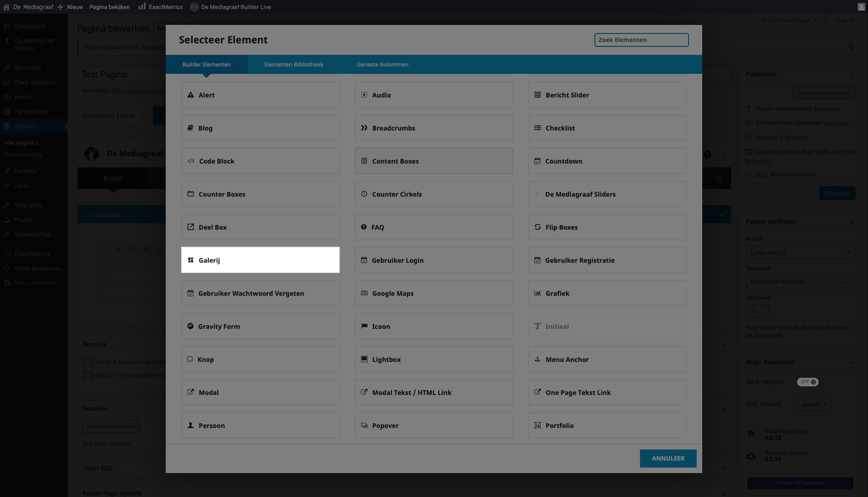Click the Zoek Elementen search field

pos(641,40)
